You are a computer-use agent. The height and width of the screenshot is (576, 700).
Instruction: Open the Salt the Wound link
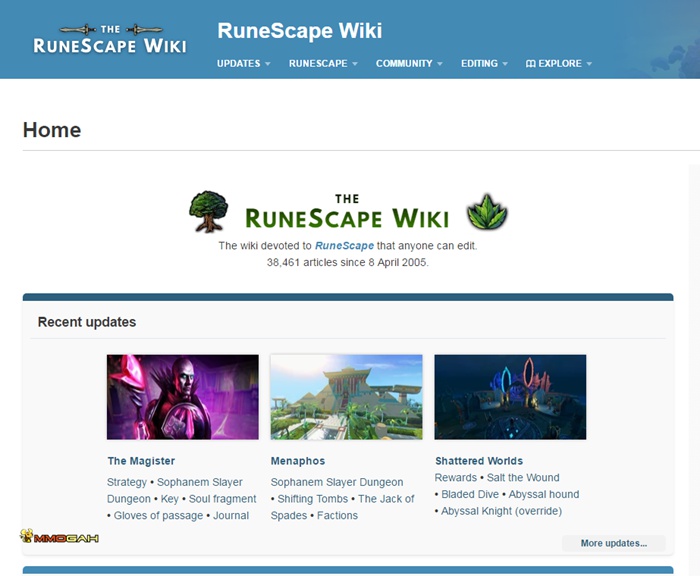523,478
